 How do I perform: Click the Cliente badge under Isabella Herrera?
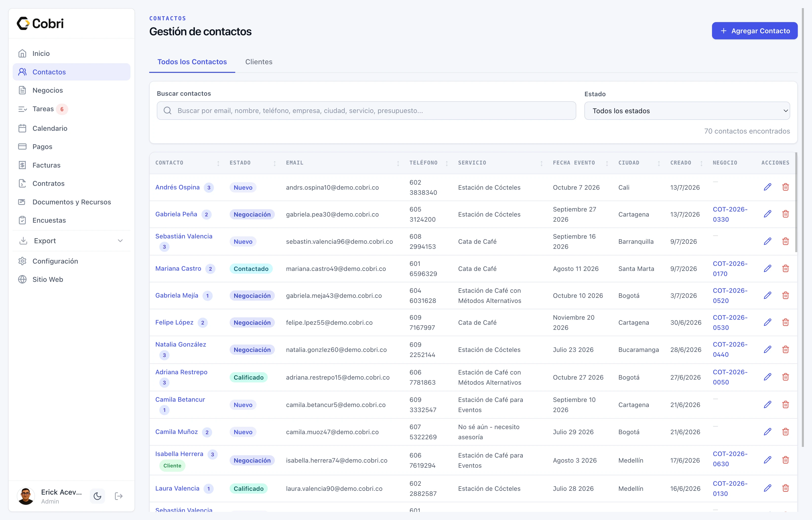coord(172,466)
